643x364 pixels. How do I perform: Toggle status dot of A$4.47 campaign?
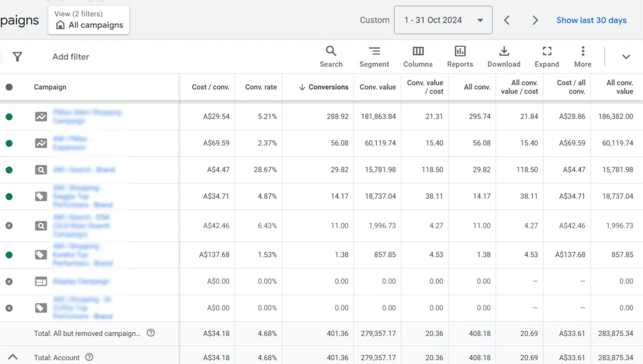click(x=9, y=170)
